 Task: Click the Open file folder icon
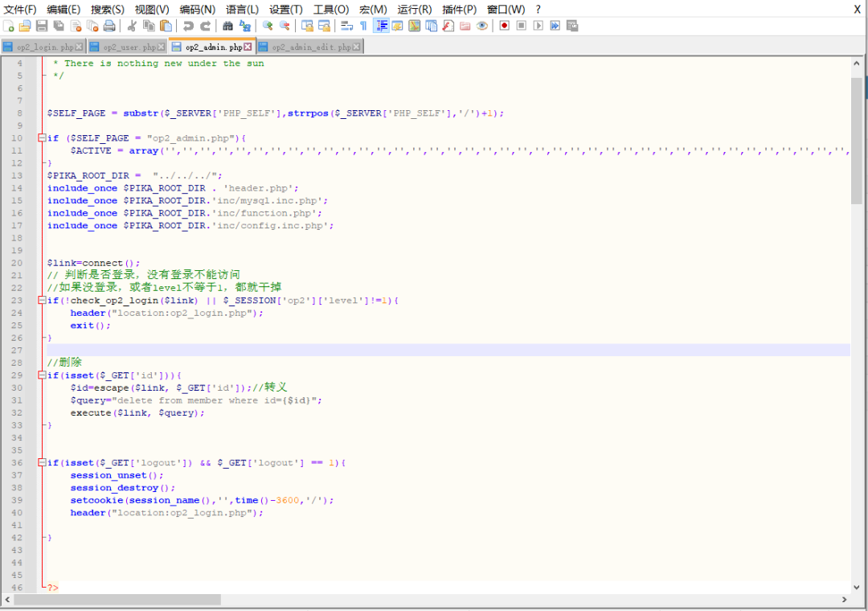pyautogui.click(x=25, y=26)
